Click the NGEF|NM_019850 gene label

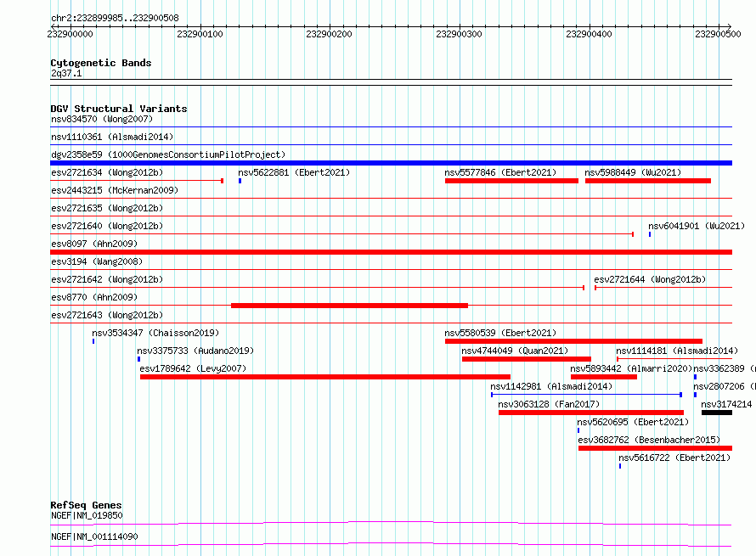pos(87,515)
